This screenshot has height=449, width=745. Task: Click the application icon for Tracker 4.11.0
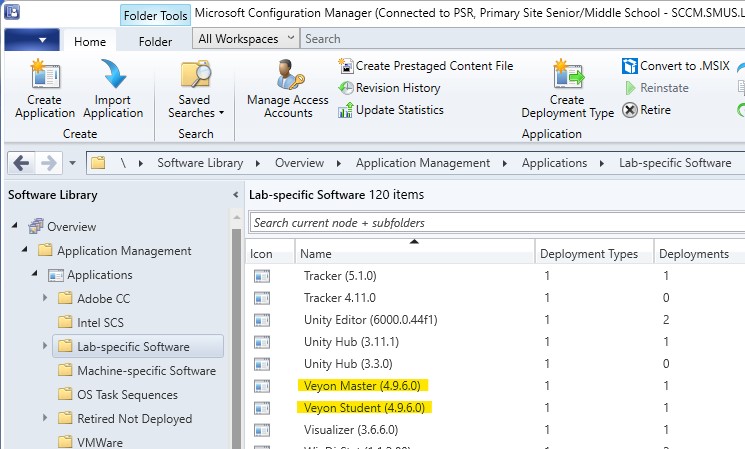262,298
